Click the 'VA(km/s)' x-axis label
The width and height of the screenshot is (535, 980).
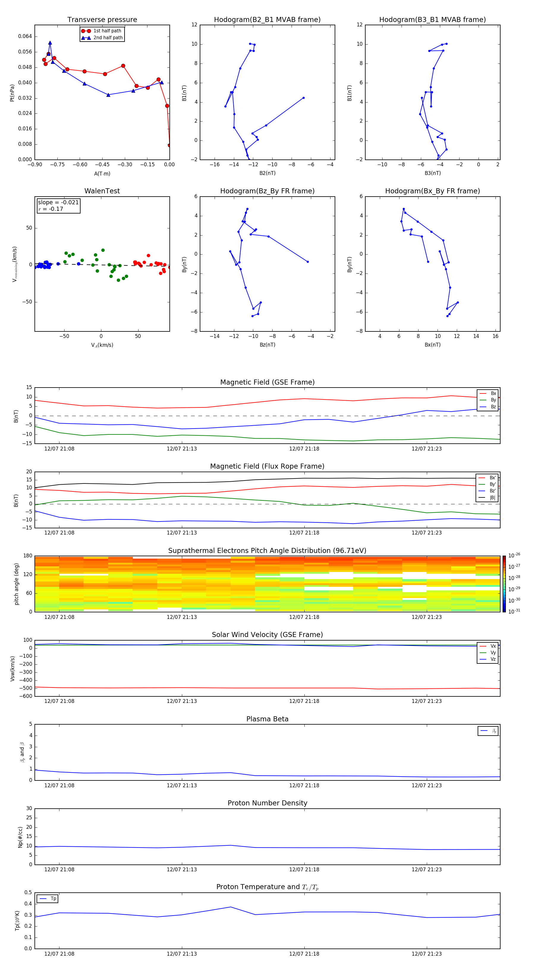[x=102, y=345]
